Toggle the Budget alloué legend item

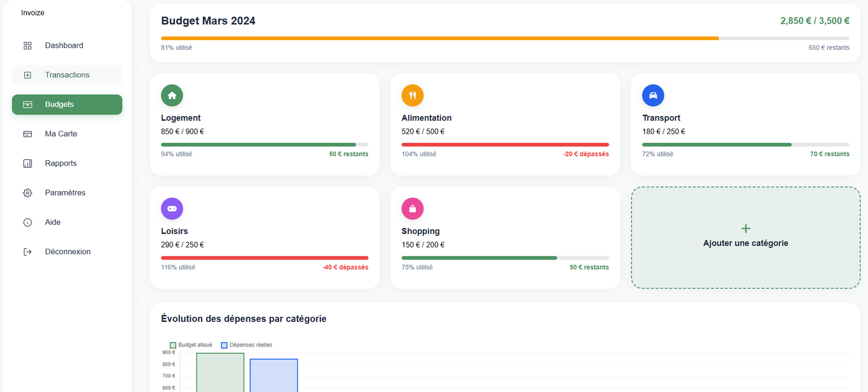(x=191, y=345)
